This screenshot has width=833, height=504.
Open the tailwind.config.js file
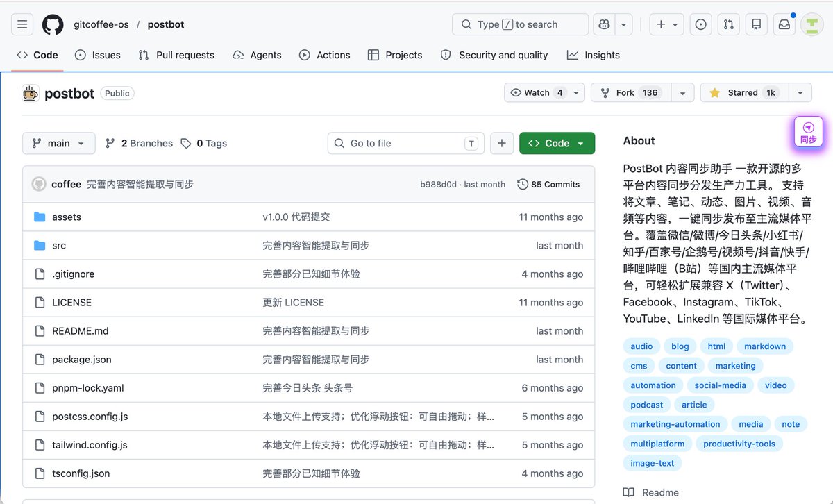click(90, 444)
